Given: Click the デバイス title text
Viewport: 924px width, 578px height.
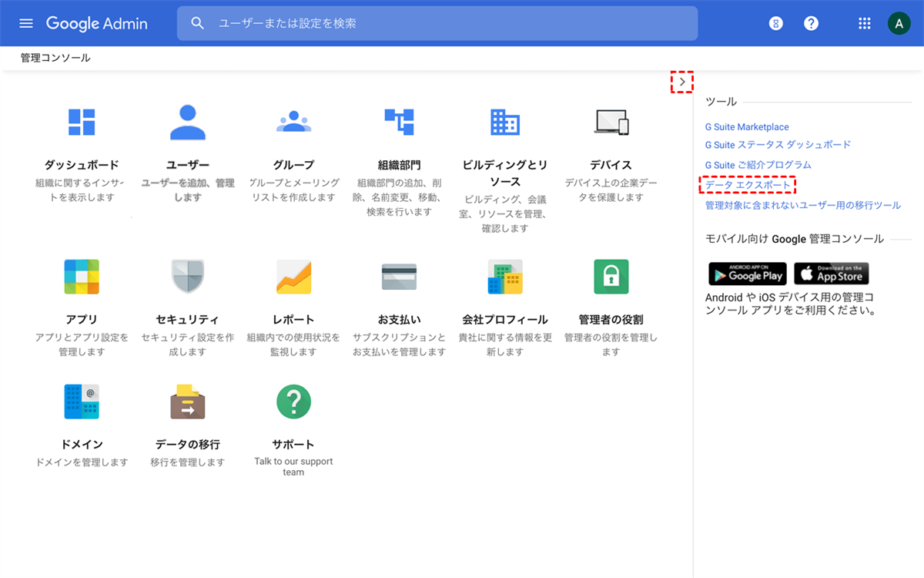Looking at the screenshot, I should coord(611,165).
